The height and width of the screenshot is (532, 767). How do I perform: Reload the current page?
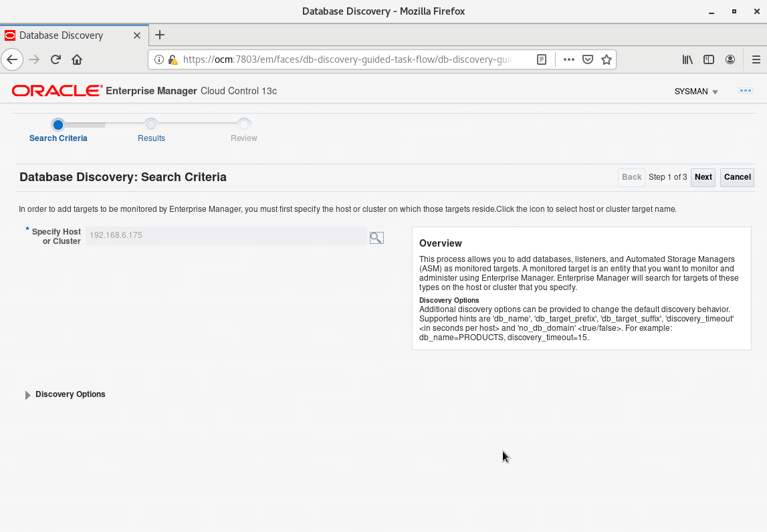tap(56, 59)
